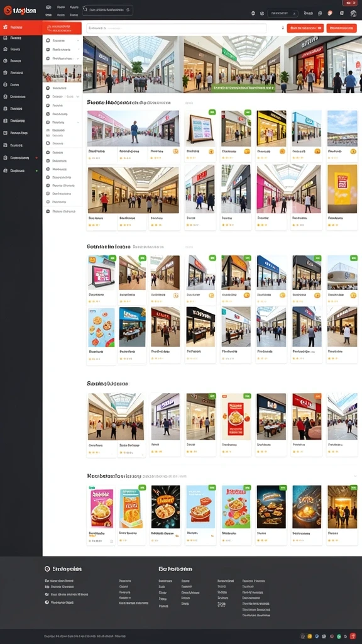The width and height of the screenshot is (362, 644).
Task: Click the small icon just left of the orange header buttons
Action: 282,28
